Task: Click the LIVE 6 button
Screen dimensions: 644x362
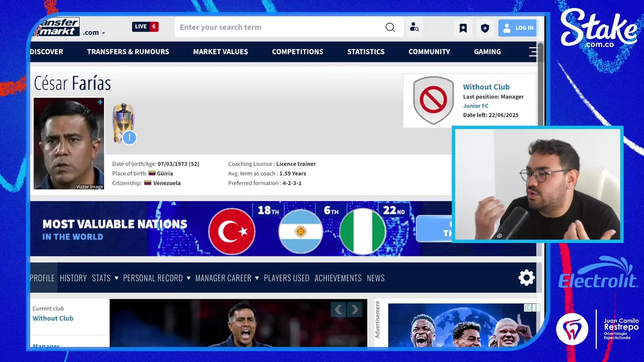Action: (145, 27)
